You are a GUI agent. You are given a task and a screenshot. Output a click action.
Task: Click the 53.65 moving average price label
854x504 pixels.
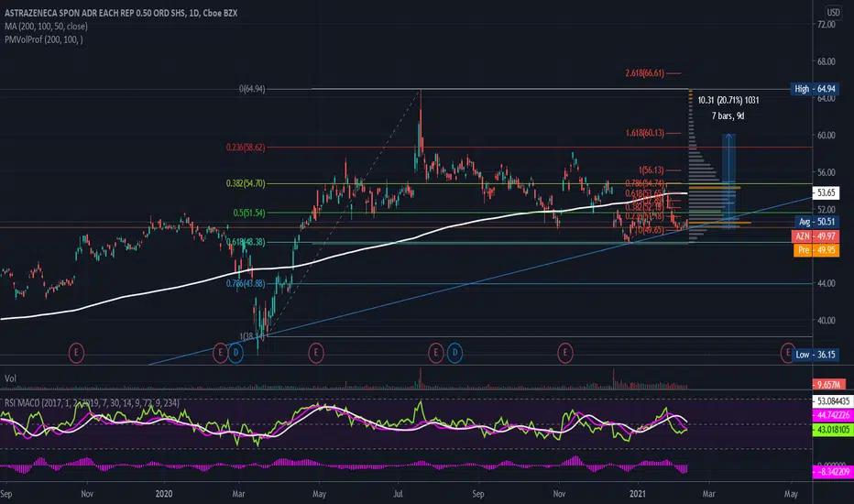[x=826, y=192]
